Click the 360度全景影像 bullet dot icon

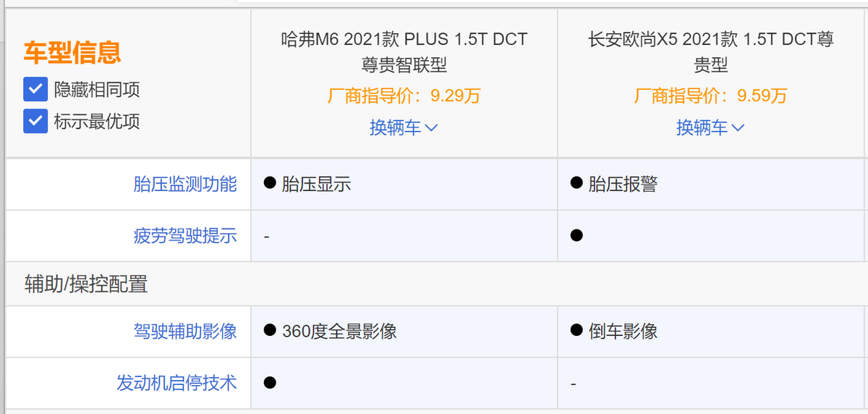270,331
